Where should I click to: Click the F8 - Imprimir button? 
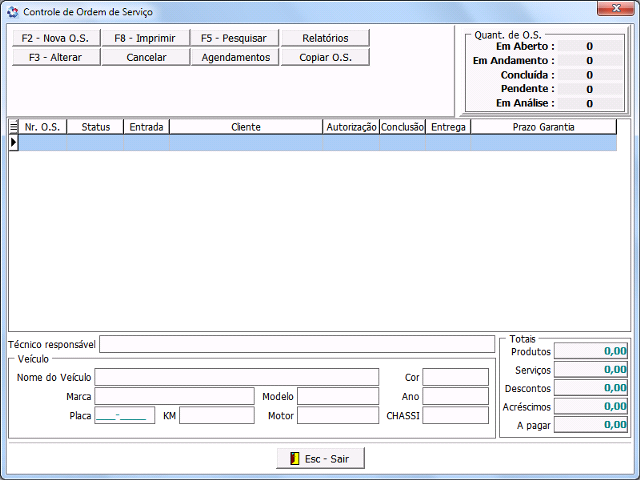click(145, 38)
